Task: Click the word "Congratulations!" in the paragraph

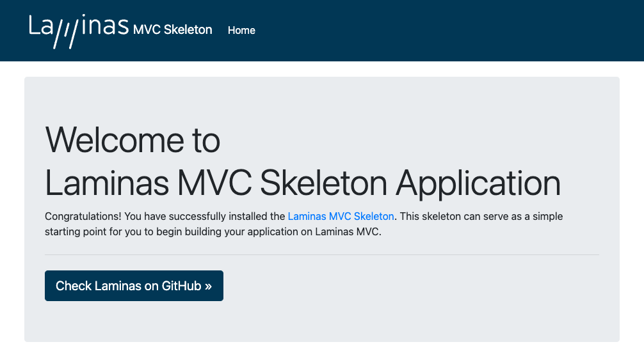Action: tap(83, 217)
